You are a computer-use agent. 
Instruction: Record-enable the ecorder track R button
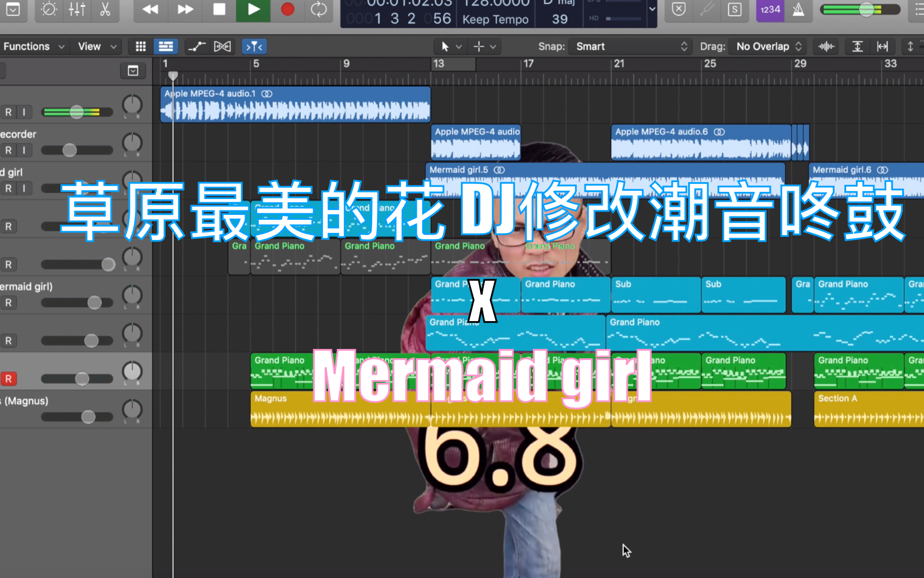(x=9, y=150)
